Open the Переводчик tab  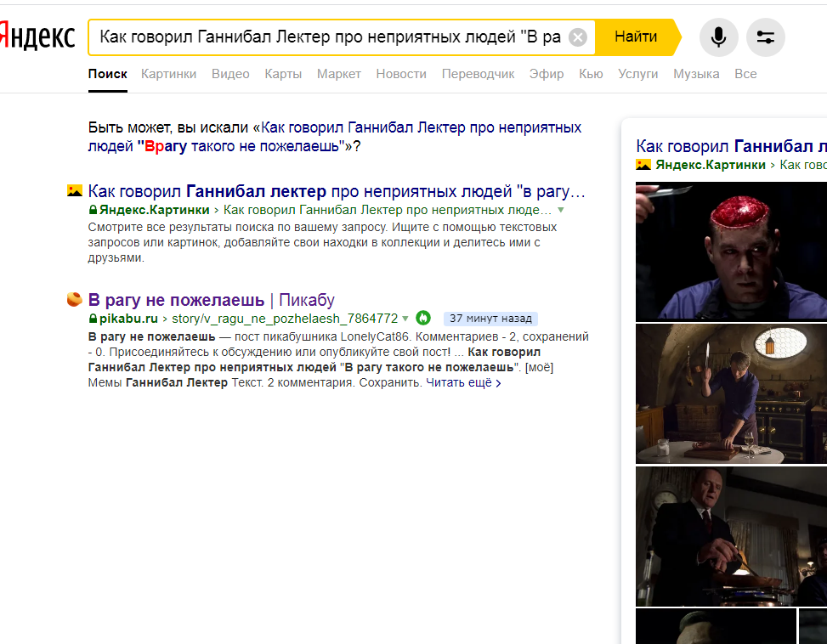point(478,74)
